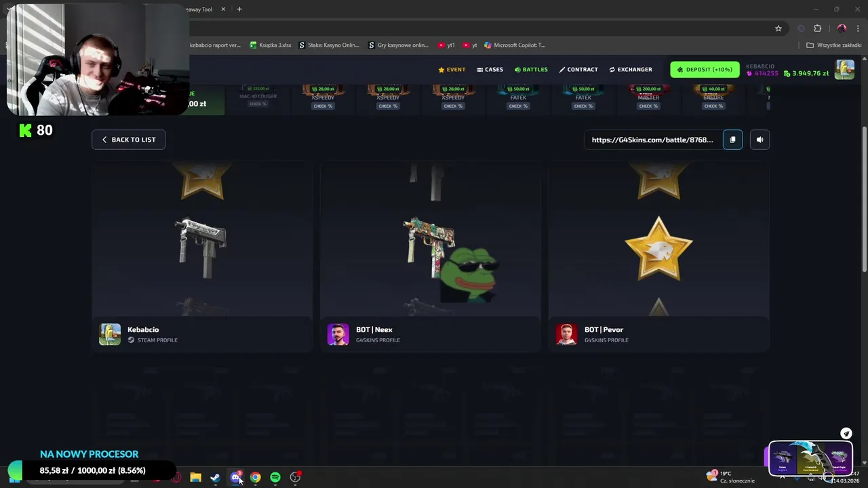Go back with the BACK TO LIST button
This screenshot has height=488, width=868.
[128, 140]
